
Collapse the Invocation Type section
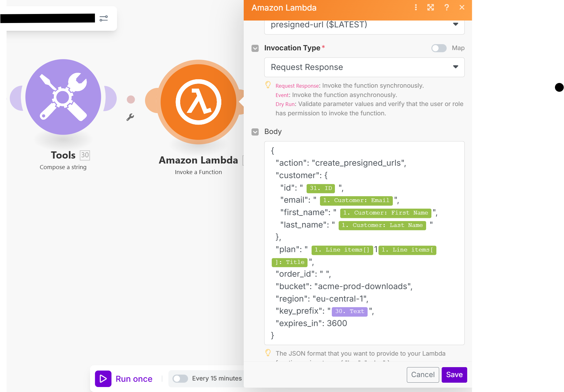[x=255, y=48]
